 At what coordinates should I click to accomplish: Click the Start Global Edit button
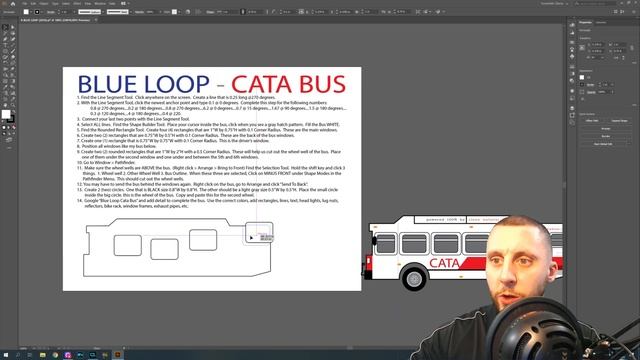603,144
